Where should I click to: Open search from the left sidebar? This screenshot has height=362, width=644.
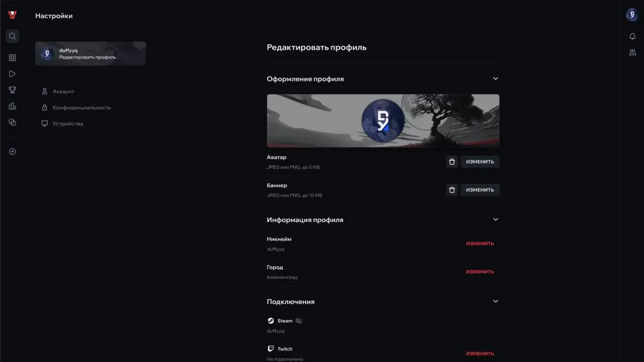pyautogui.click(x=13, y=36)
